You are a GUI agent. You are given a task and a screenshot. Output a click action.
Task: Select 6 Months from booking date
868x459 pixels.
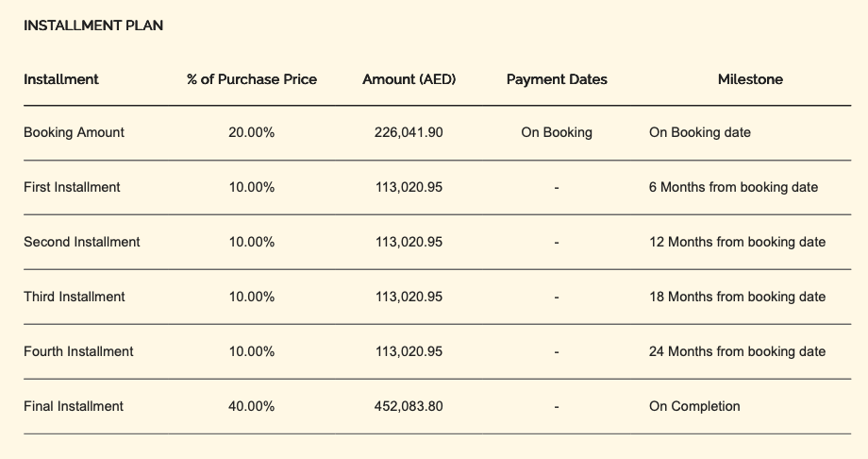(x=733, y=187)
